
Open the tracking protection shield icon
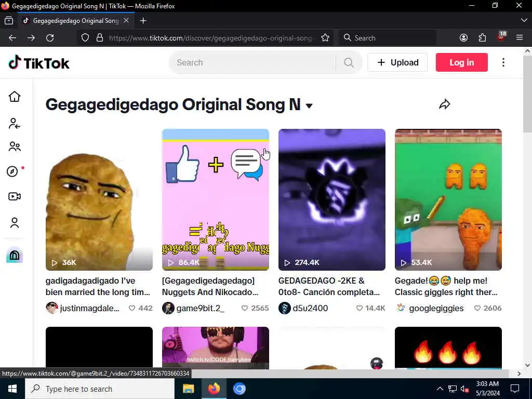pos(85,37)
